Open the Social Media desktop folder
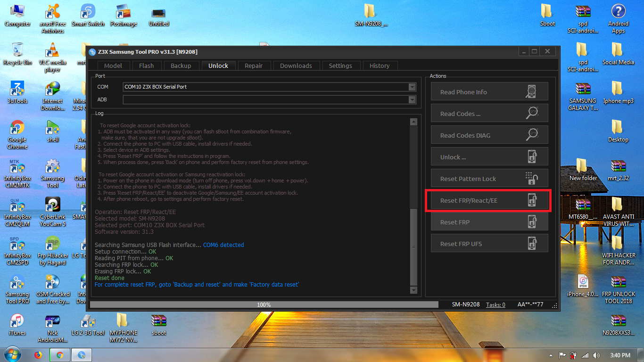 point(618,54)
